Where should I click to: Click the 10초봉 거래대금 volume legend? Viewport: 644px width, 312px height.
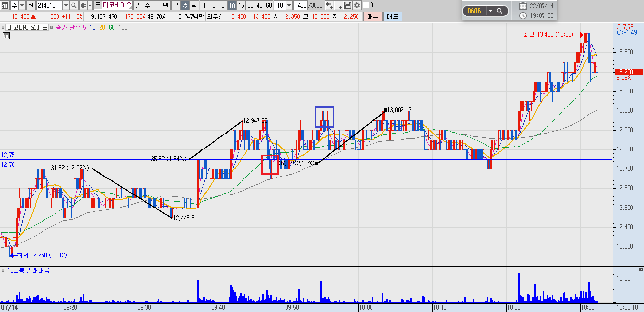coord(28,270)
